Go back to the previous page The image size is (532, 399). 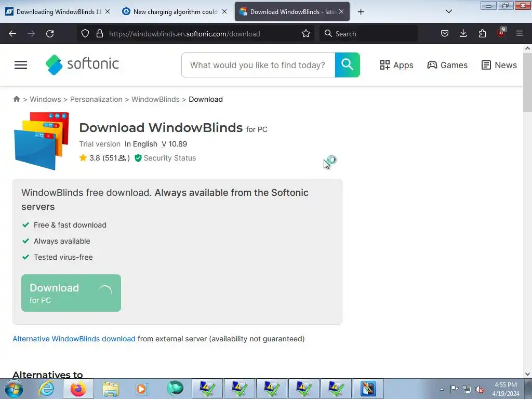pos(12,34)
